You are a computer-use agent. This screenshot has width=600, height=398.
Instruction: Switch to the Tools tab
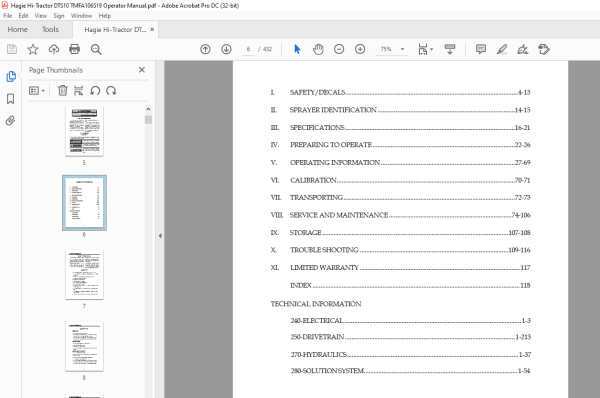coord(50,29)
